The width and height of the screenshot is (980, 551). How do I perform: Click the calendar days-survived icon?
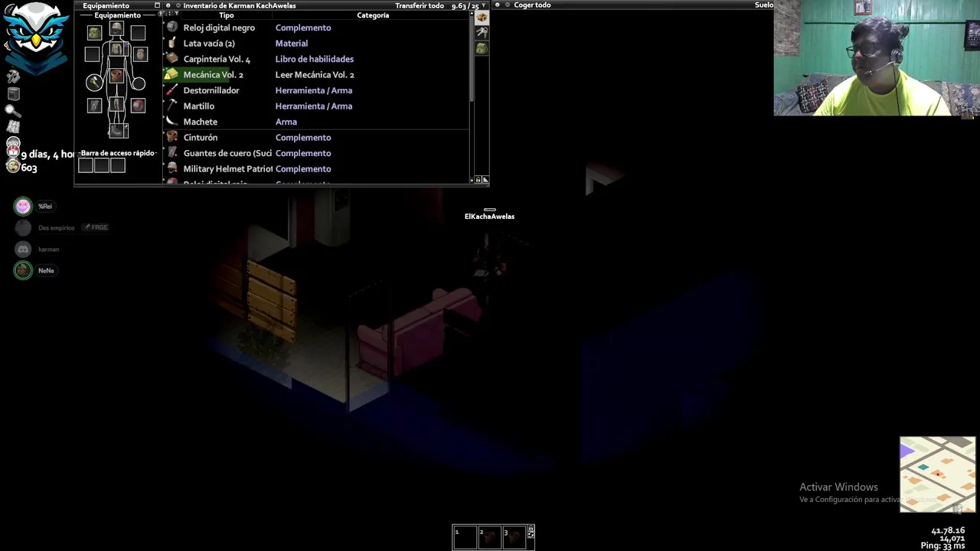click(x=13, y=152)
